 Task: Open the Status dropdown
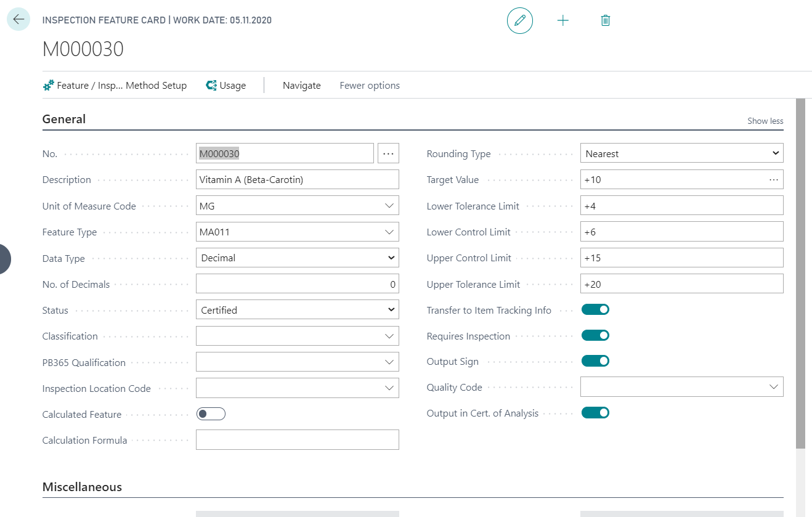pos(298,310)
